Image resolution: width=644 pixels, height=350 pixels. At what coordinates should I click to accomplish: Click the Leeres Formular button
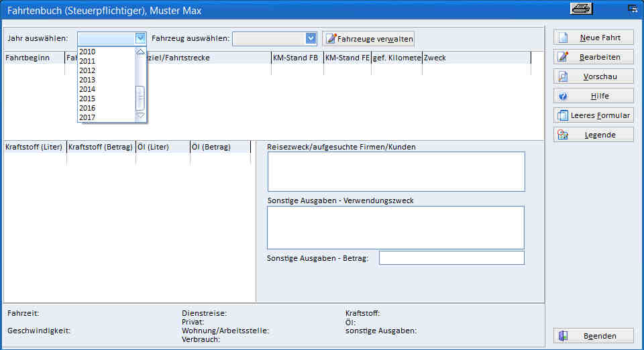tap(593, 115)
